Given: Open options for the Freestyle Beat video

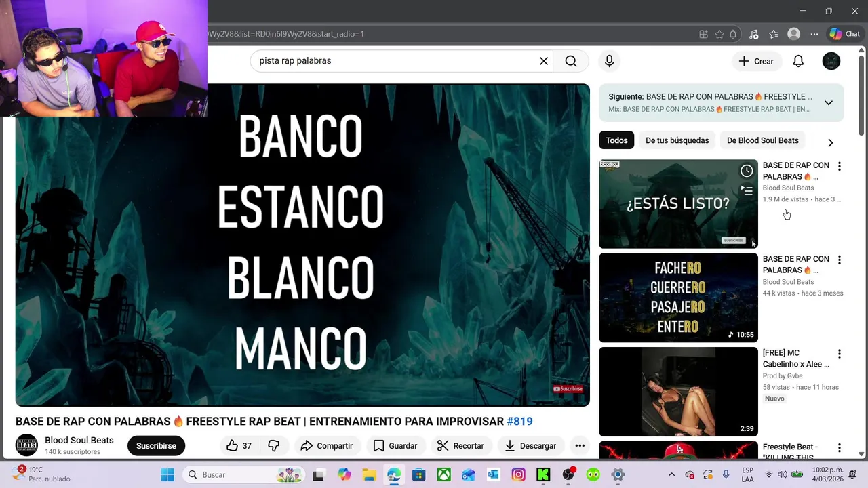Looking at the screenshot, I should 839,448.
